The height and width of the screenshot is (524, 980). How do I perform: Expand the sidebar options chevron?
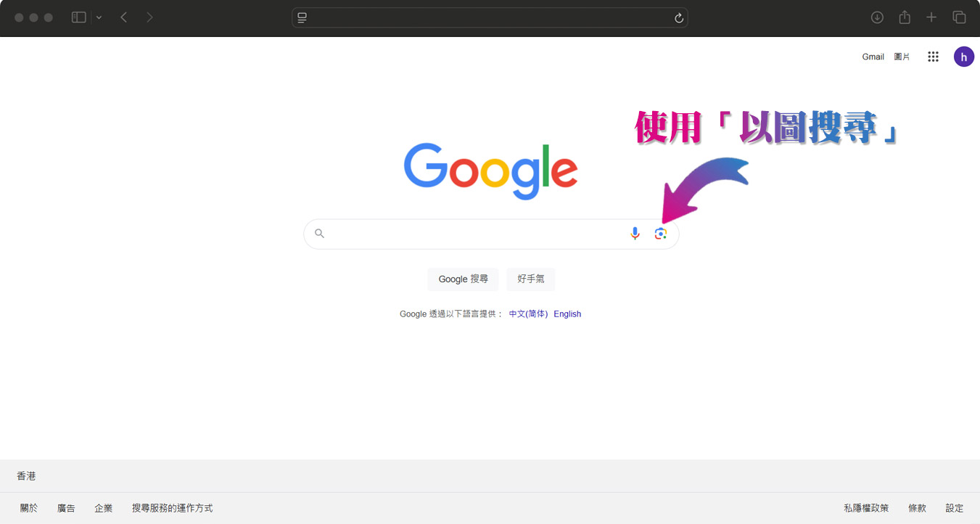coord(99,17)
